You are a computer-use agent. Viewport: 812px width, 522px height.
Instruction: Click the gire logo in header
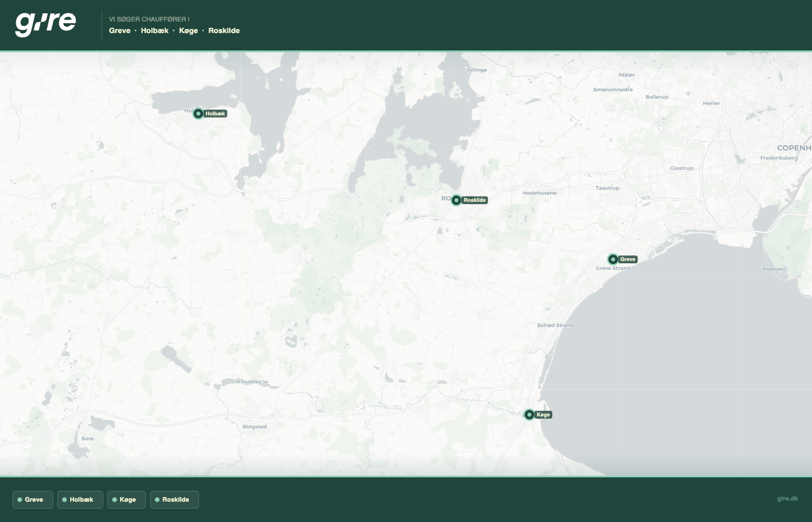tap(46, 24)
